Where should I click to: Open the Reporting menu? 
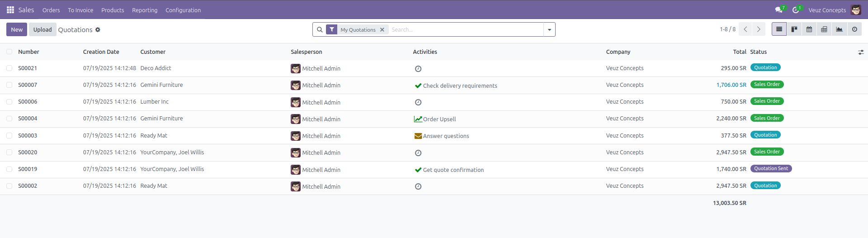click(145, 10)
